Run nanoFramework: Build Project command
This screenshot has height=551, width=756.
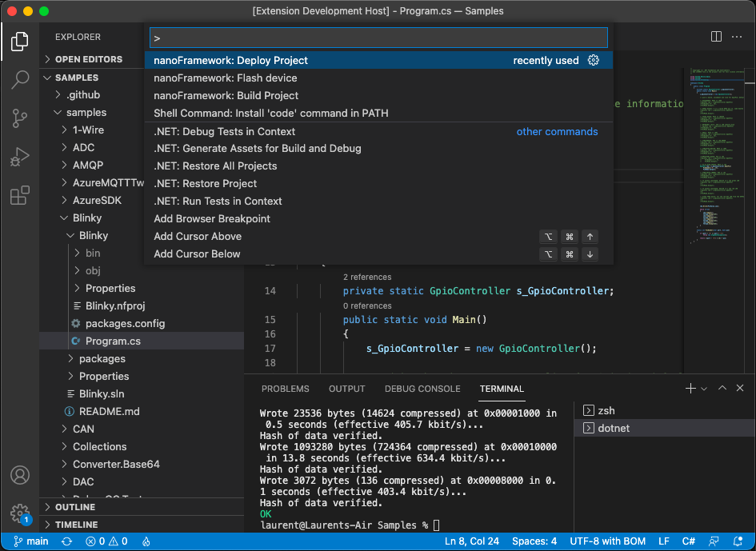(x=378, y=95)
